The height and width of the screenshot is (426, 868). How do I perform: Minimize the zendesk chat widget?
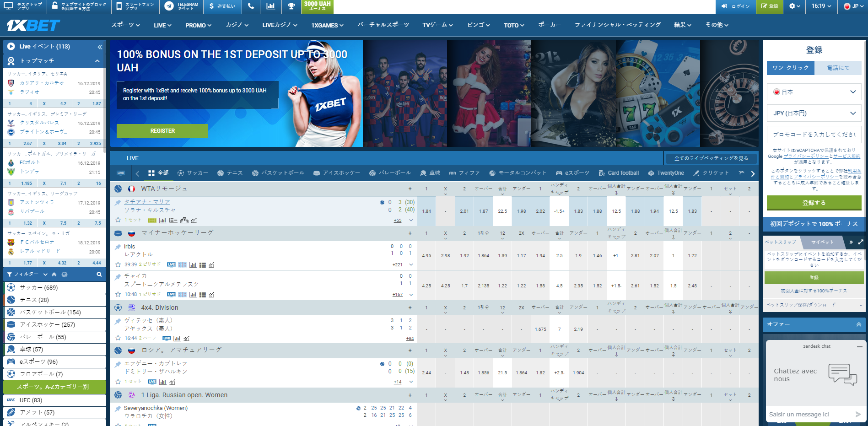[860, 347]
